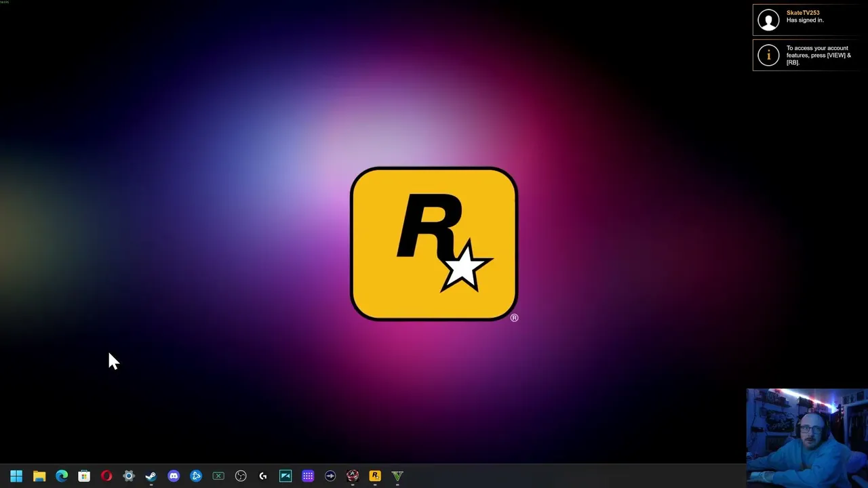Open File Explorer from the taskbar

pyautogui.click(x=39, y=476)
